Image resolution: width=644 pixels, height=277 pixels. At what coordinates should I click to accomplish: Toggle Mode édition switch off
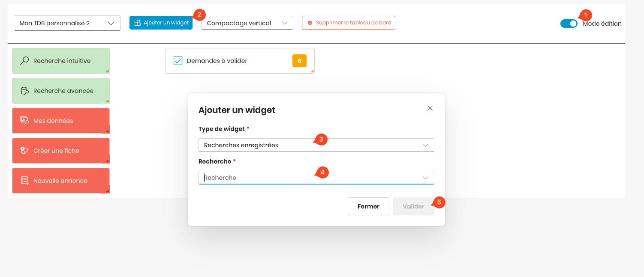[569, 24]
